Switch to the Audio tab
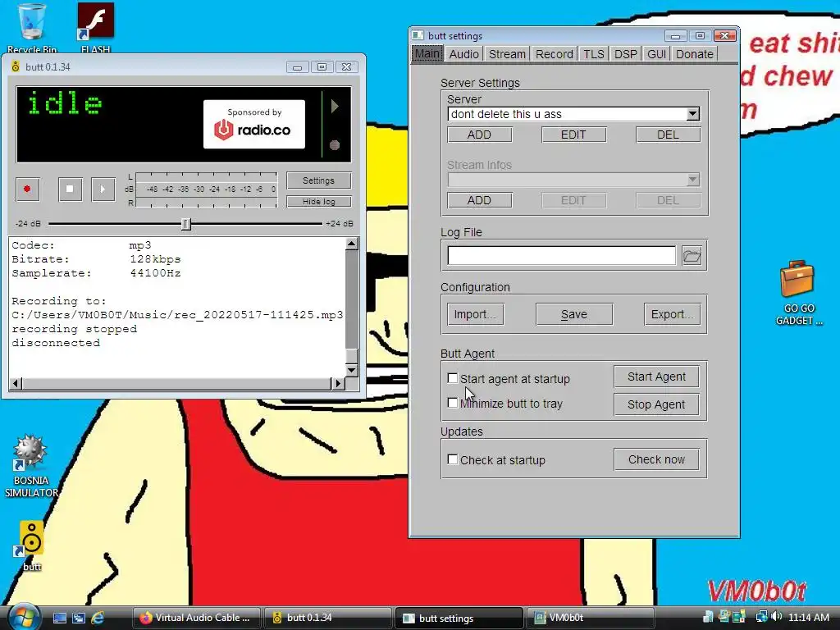The height and width of the screenshot is (630, 840). point(464,54)
